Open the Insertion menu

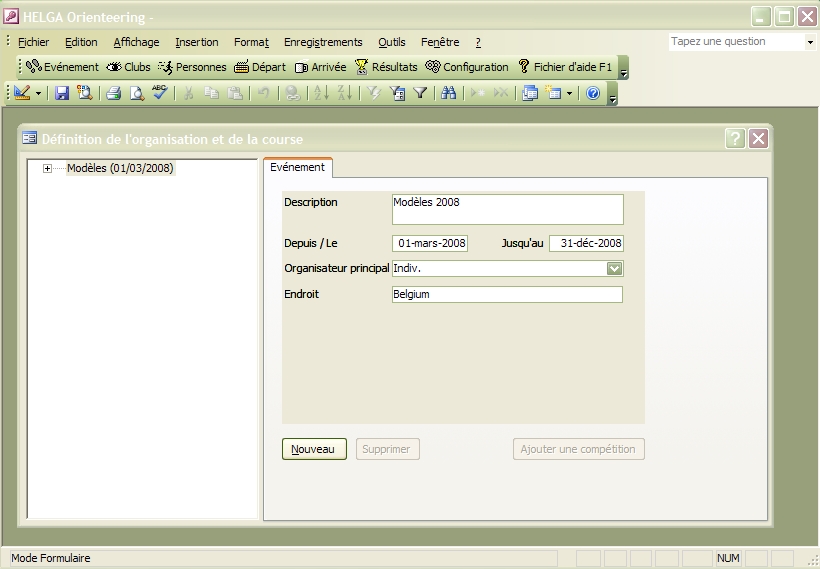click(x=197, y=42)
